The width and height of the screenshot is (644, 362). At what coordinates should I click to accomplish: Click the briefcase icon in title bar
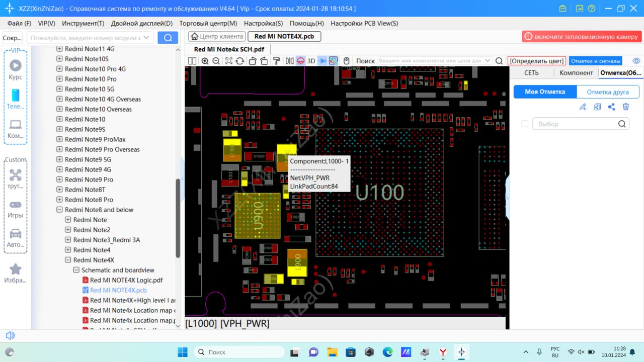[x=562, y=9]
